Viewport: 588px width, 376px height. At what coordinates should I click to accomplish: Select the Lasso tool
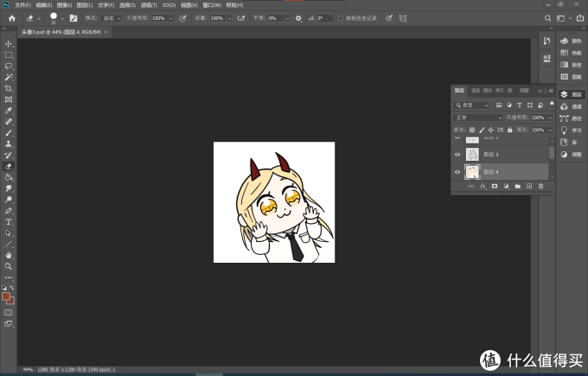click(x=9, y=66)
